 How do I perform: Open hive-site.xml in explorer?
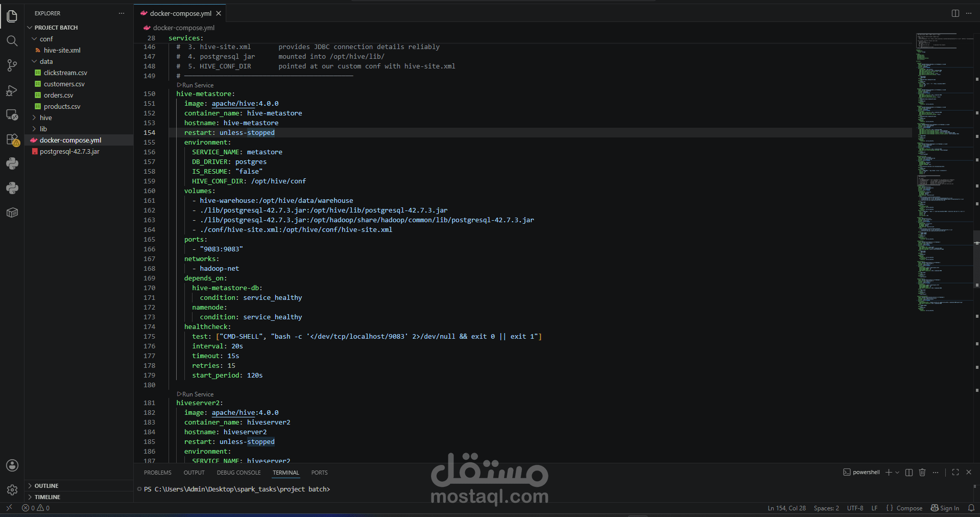[79, 50]
